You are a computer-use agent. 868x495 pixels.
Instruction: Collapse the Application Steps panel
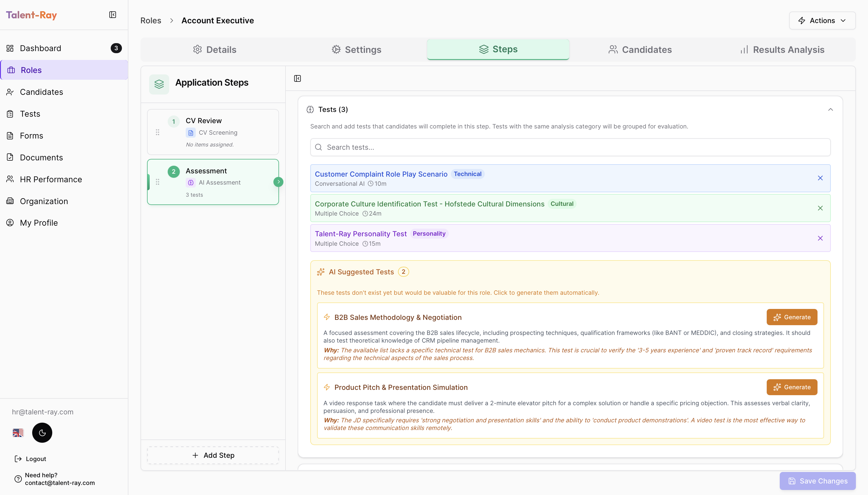[297, 78]
